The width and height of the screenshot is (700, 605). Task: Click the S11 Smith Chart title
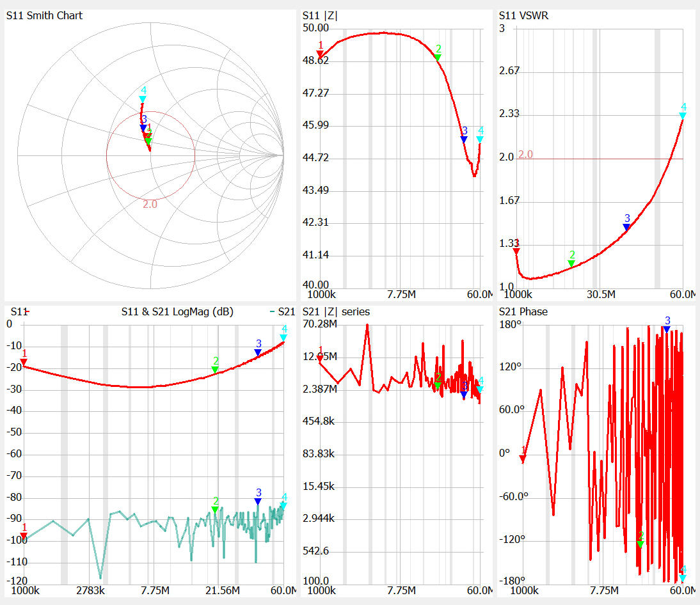44,16
